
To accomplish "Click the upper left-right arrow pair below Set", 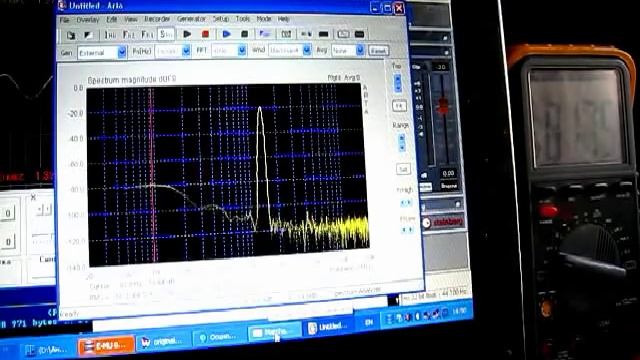I will (406, 202).
